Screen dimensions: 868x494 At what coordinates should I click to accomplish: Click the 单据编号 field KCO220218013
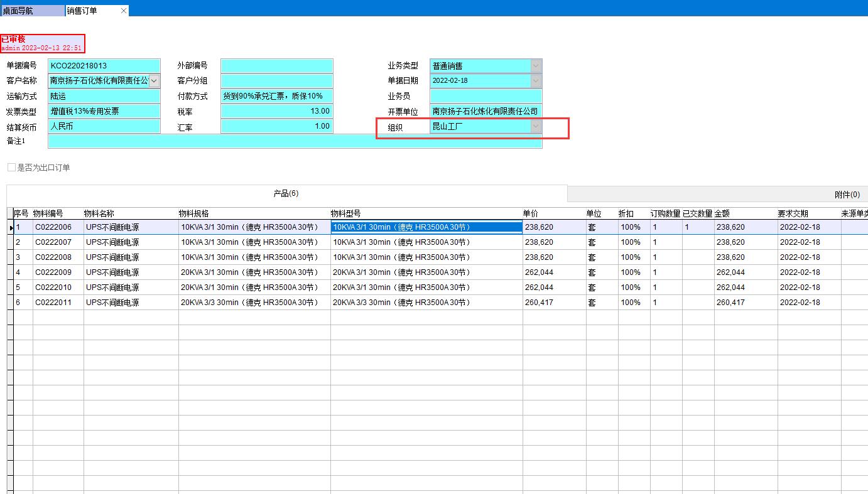click(x=104, y=66)
